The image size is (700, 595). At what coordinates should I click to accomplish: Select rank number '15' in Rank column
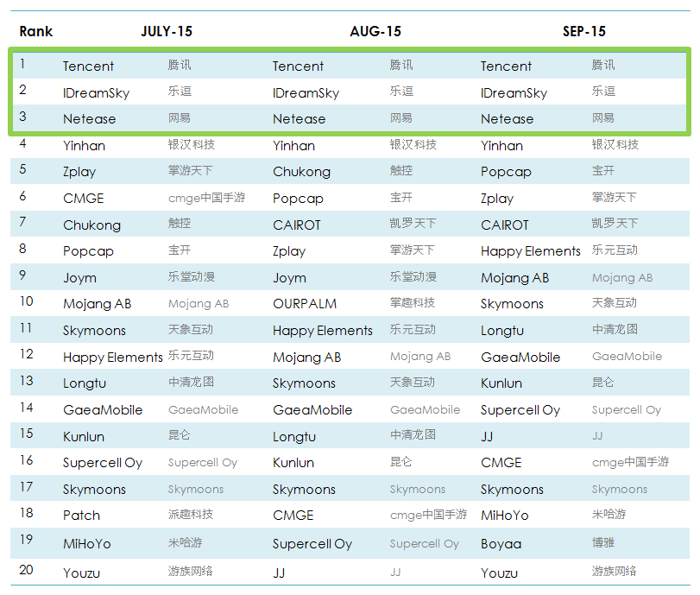[27, 434]
